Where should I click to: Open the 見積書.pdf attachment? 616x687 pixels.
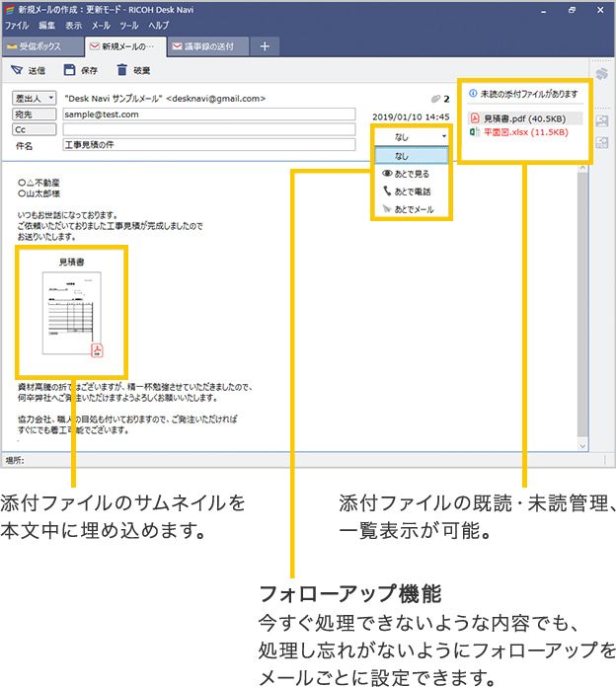[524, 117]
